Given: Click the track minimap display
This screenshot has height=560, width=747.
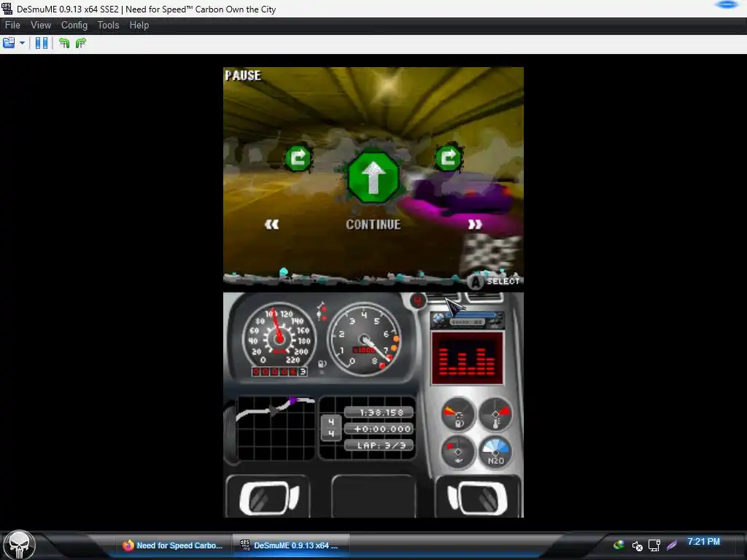Looking at the screenshot, I should coord(275,428).
